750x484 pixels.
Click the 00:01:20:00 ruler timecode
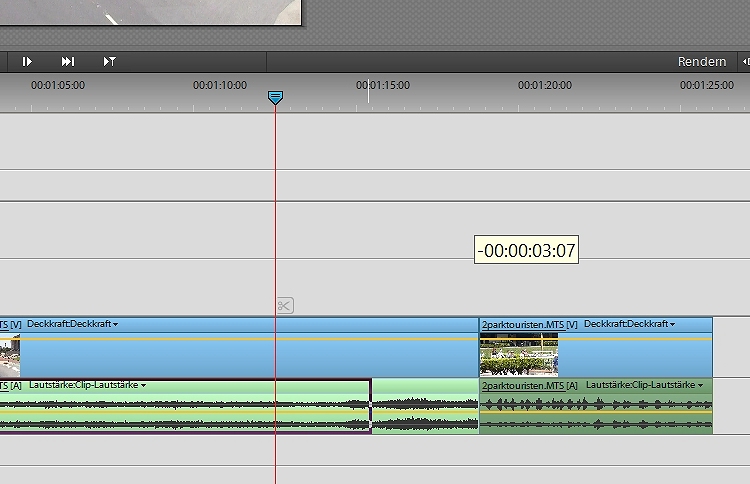(x=545, y=85)
